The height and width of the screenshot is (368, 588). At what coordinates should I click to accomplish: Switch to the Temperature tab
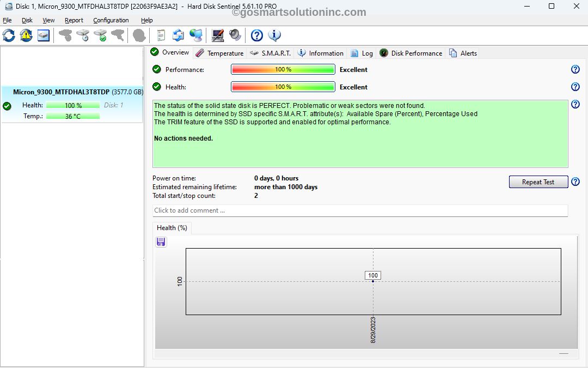click(219, 53)
